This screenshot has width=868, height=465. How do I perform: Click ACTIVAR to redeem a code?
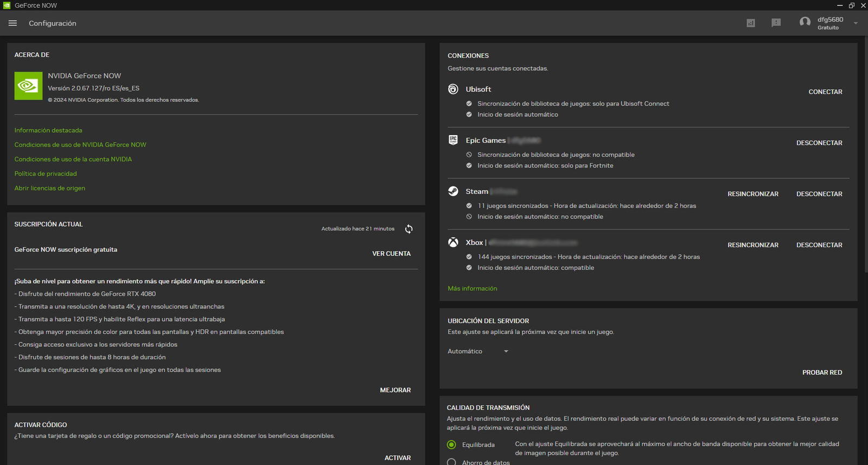tap(398, 458)
